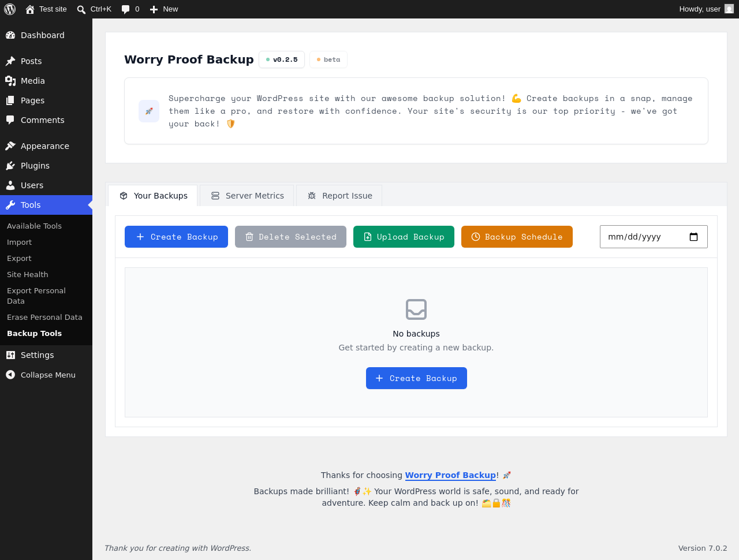The image size is (739, 560).
Task: Click the Collapse Menu arrow icon
Action: tap(10, 375)
